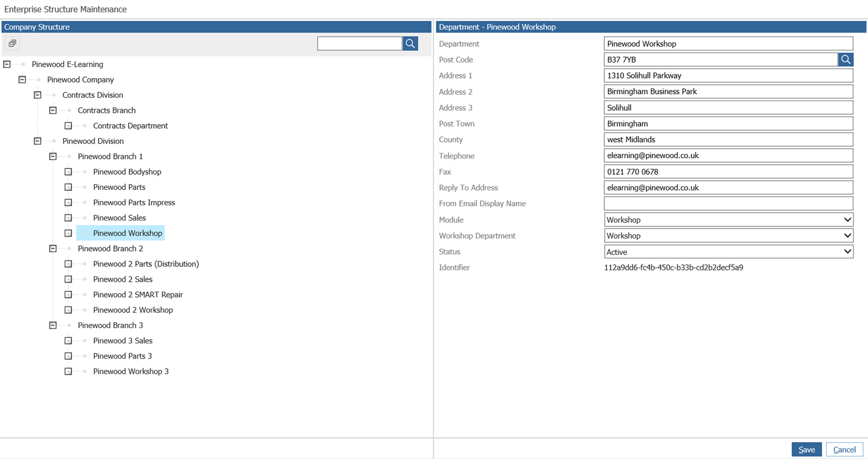Click the node box beside Pinewood Parts 3
Screen dimensions: 868x459
(x=68, y=356)
